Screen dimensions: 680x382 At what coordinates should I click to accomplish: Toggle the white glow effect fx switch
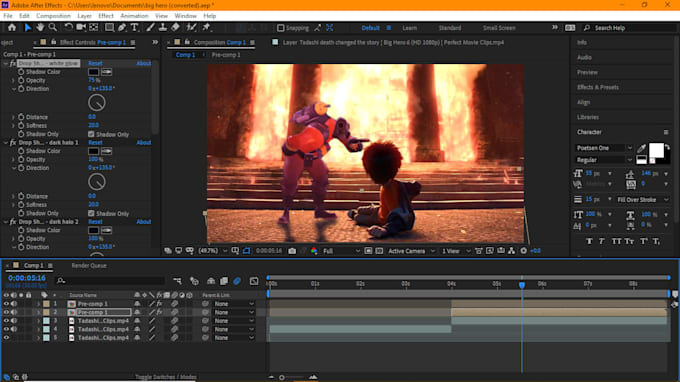point(13,63)
